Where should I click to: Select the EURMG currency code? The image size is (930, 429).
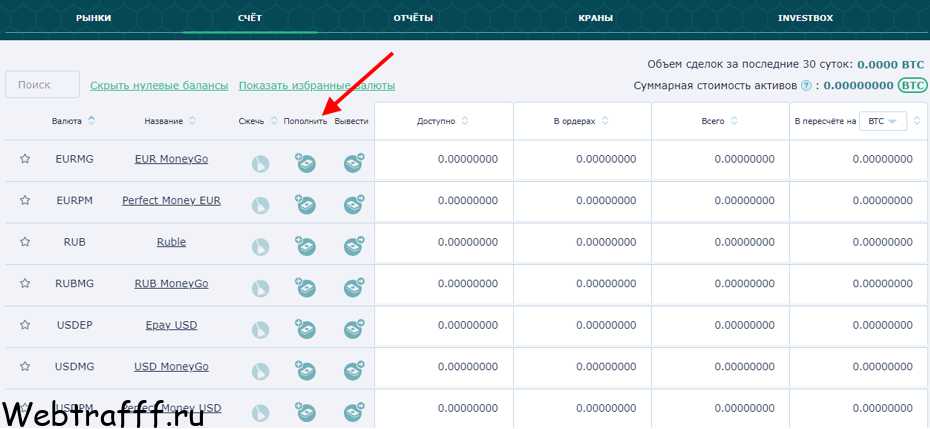click(x=75, y=159)
